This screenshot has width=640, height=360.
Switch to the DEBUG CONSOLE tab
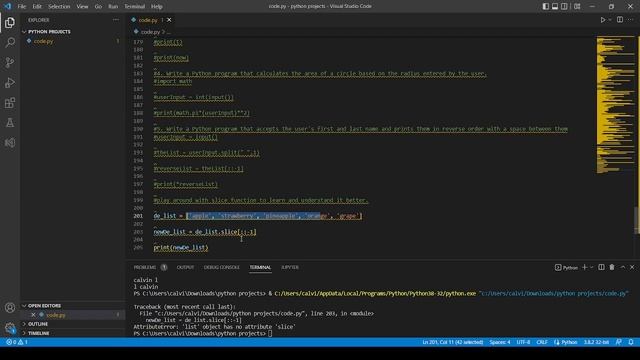(222, 267)
